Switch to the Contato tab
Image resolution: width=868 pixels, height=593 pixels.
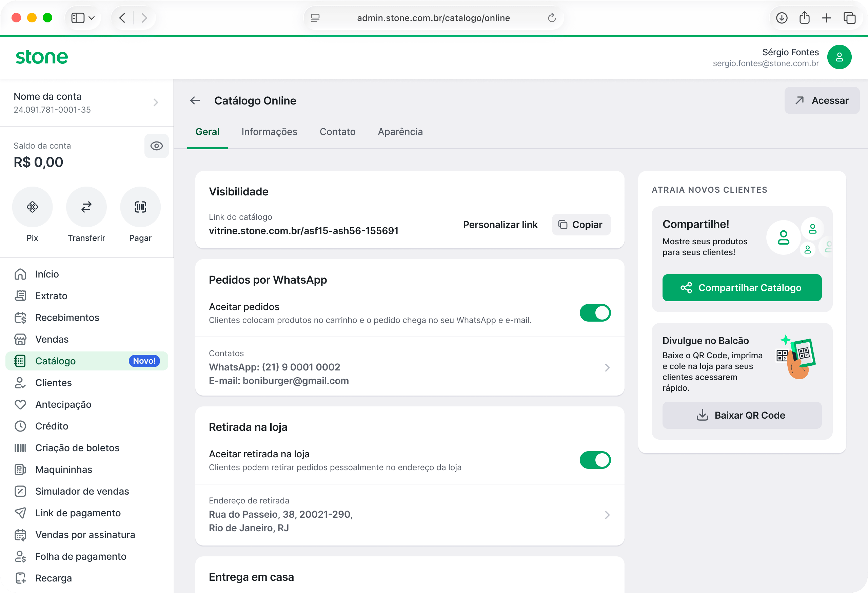[337, 132]
